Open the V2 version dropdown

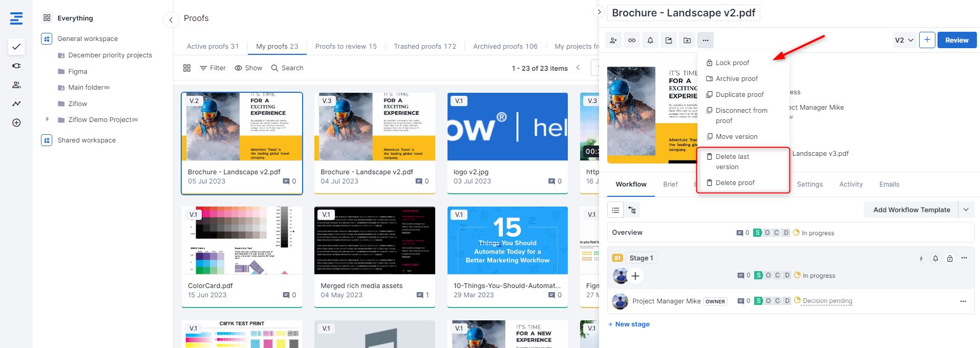pos(904,40)
